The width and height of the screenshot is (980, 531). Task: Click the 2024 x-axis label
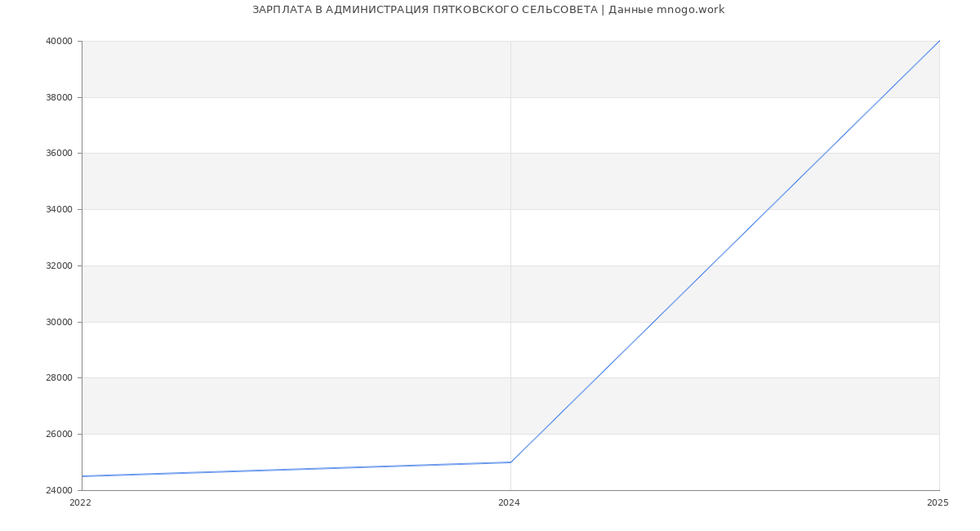point(509,502)
